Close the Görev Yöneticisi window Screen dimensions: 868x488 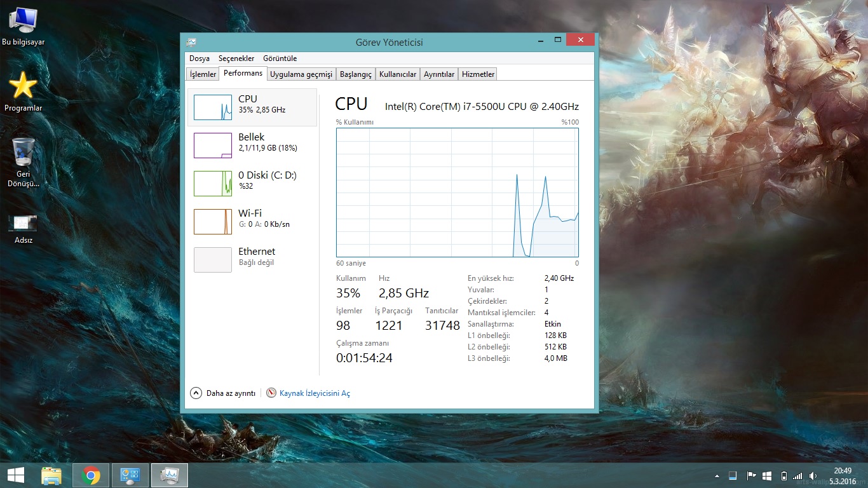(x=580, y=39)
